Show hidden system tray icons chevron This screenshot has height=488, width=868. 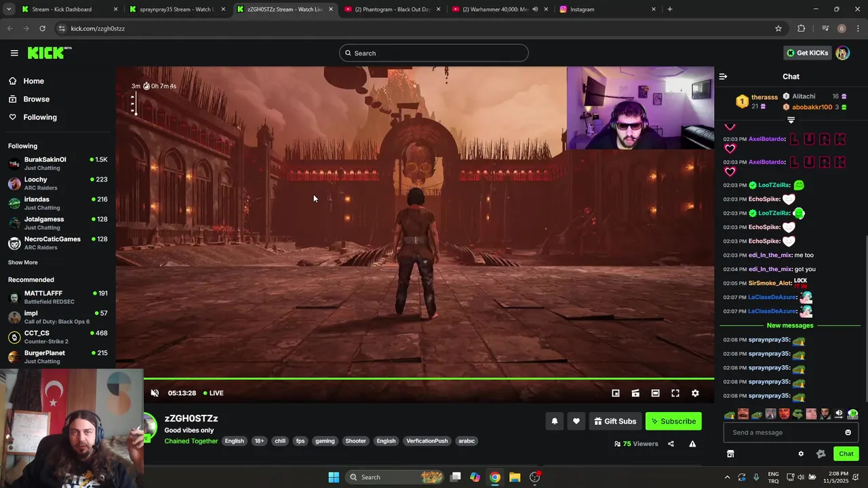728,477
